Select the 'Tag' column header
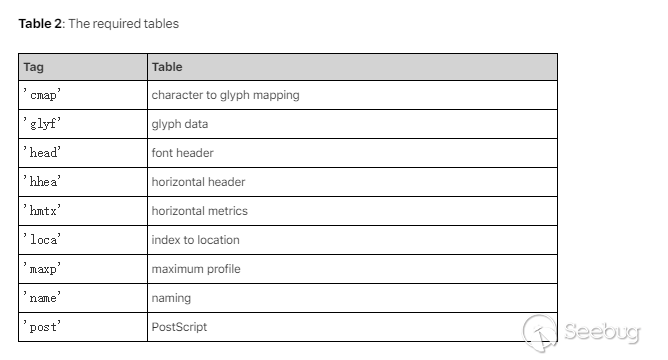Image resolution: width=668 pixels, height=360 pixels. pyautogui.click(x=83, y=67)
